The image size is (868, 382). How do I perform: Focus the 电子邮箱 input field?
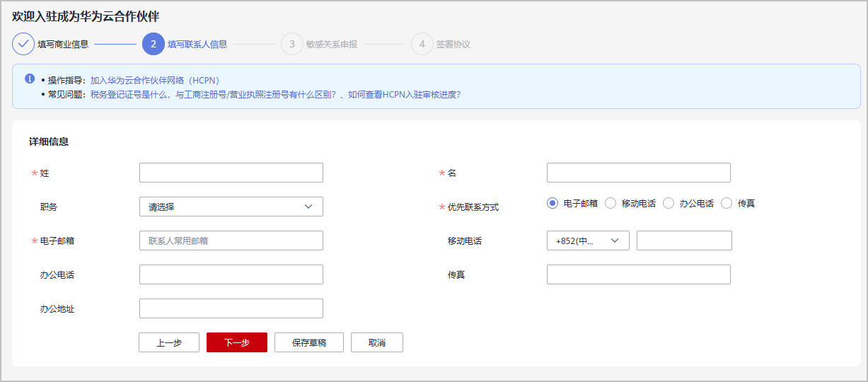(231, 241)
